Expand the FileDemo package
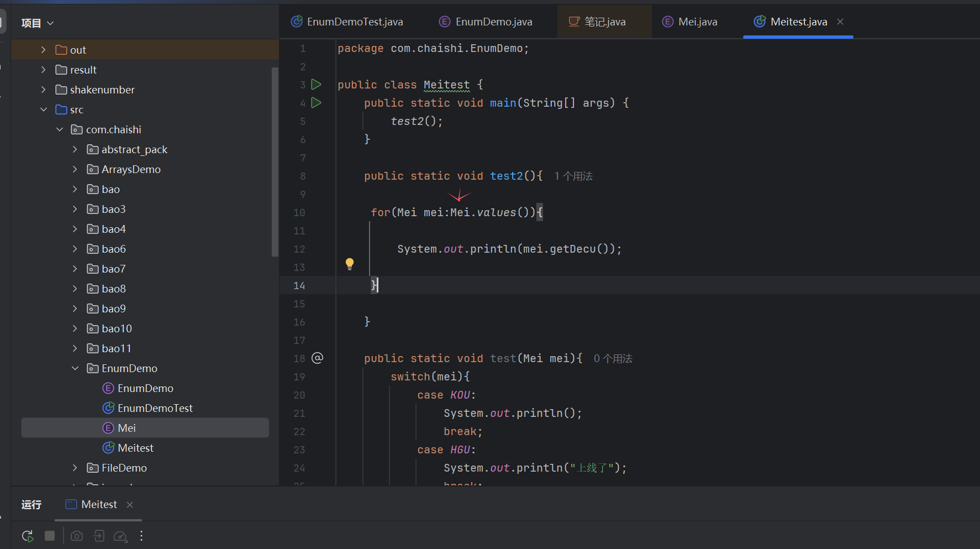 point(75,468)
